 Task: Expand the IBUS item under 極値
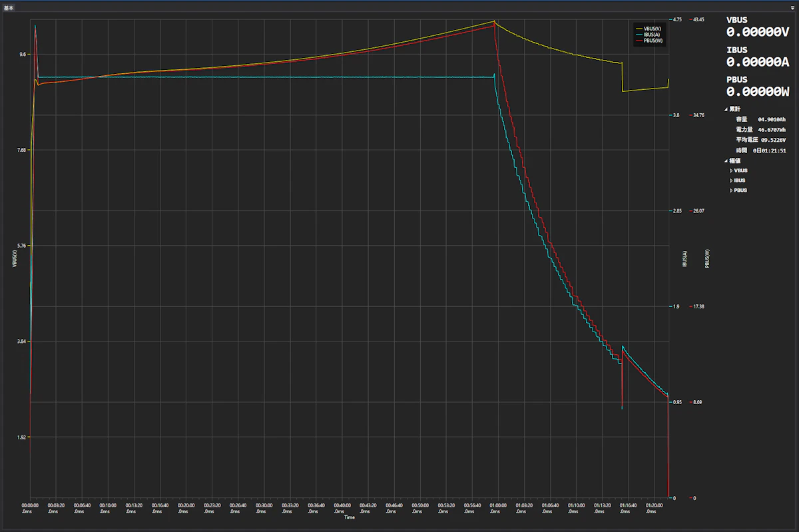pos(731,180)
